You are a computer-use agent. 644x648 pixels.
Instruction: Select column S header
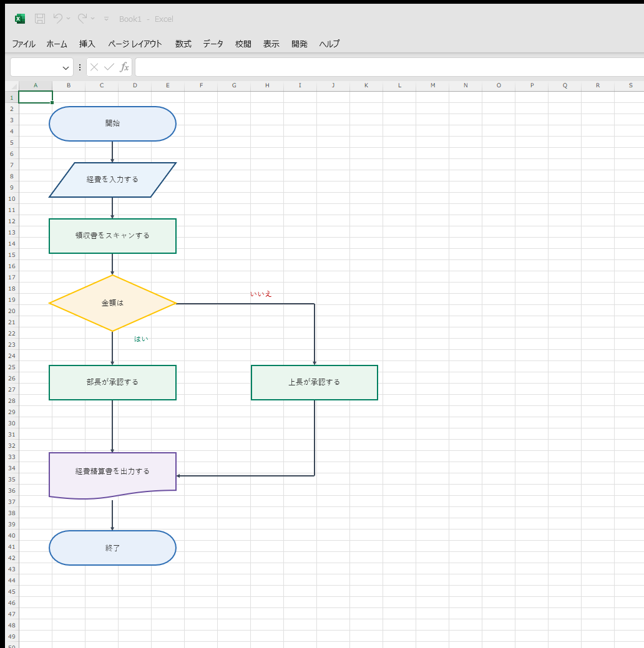click(x=630, y=85)
